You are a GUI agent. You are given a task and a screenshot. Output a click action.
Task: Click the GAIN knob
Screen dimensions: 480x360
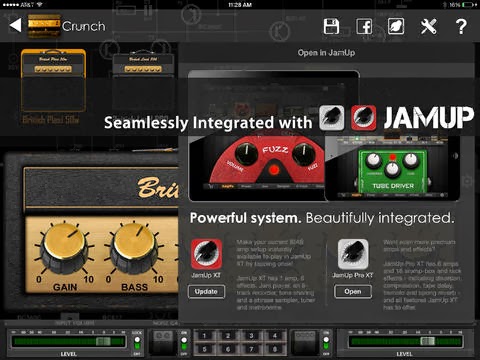point(64,247)
